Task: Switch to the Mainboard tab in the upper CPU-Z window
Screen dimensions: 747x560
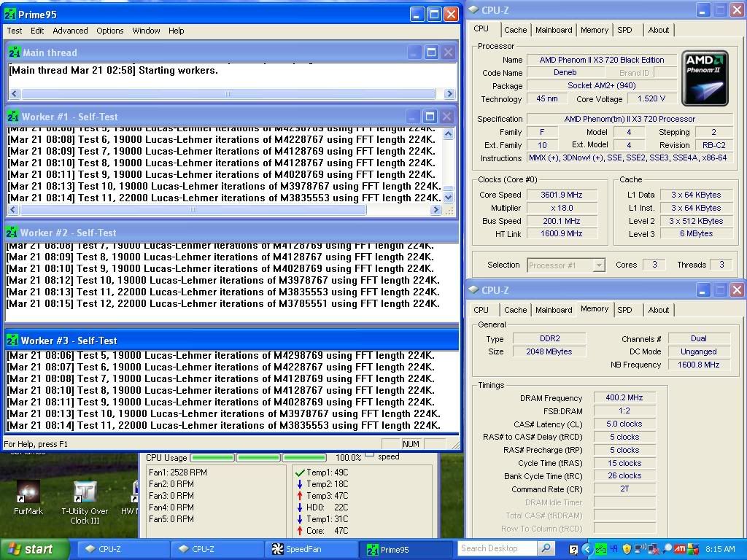Action: (554, 30)
